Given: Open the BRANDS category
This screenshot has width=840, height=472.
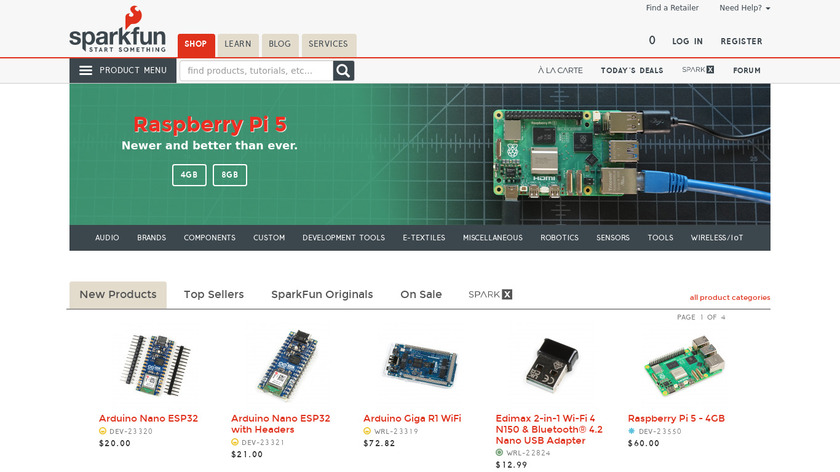Looking at the screenshot, I should click(152, 238).
